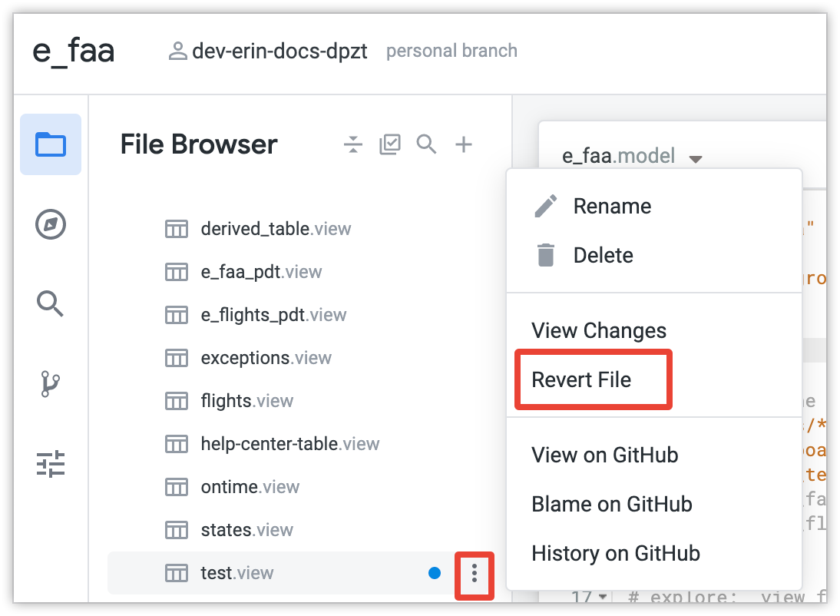Click Blame on GitHub entry
Viewport: 840px width, 616px height.
pos(611,504)
